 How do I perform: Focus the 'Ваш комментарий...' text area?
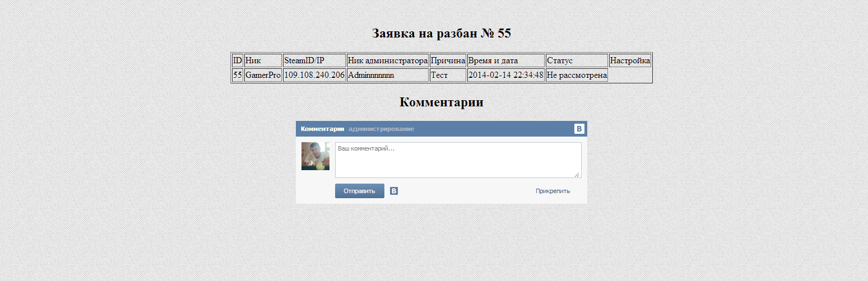coord(458,160)
